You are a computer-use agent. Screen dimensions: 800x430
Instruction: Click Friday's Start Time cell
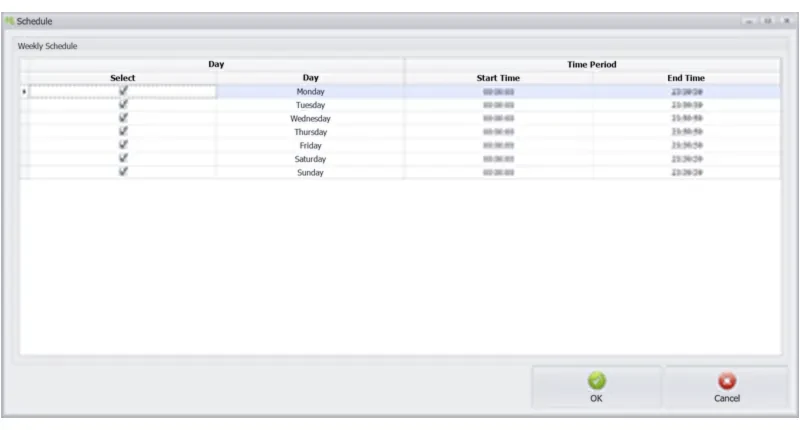click(x=498, y=145)
